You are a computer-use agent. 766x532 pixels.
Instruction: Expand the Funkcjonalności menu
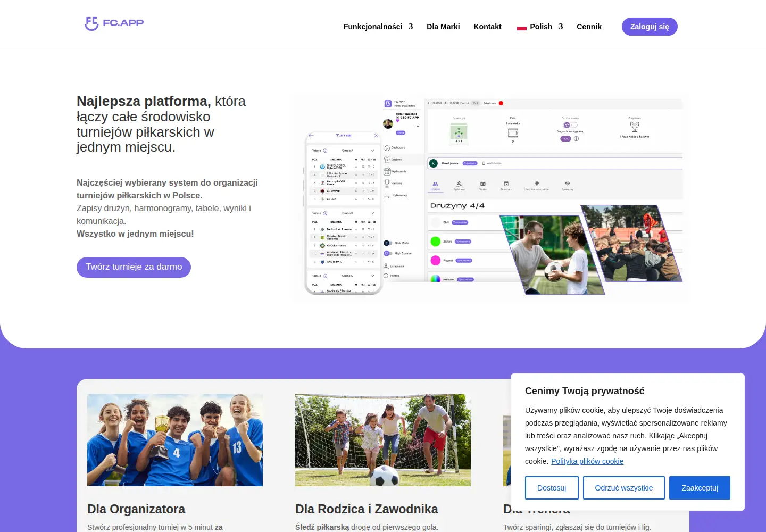(x=378, y=27)
